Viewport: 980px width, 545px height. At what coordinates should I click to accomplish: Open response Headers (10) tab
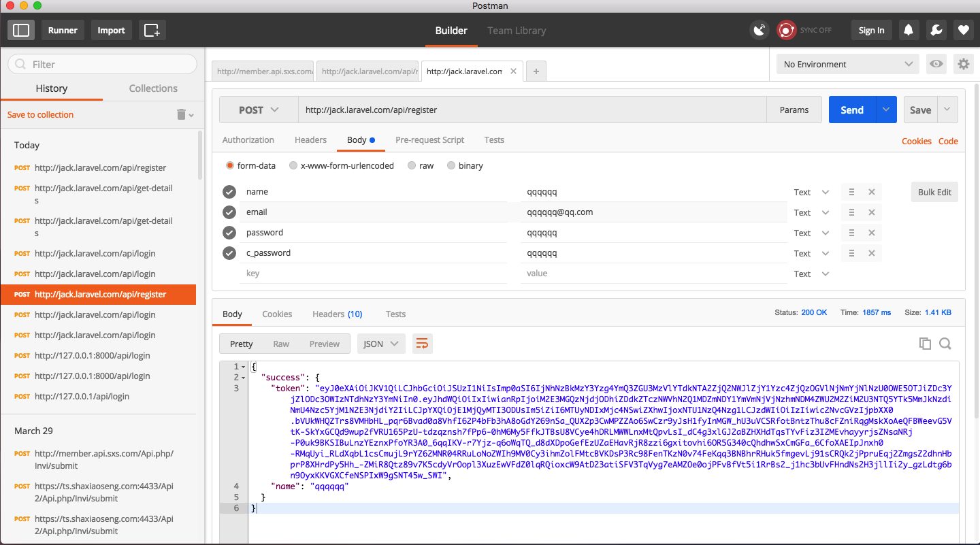click(337, 314)
